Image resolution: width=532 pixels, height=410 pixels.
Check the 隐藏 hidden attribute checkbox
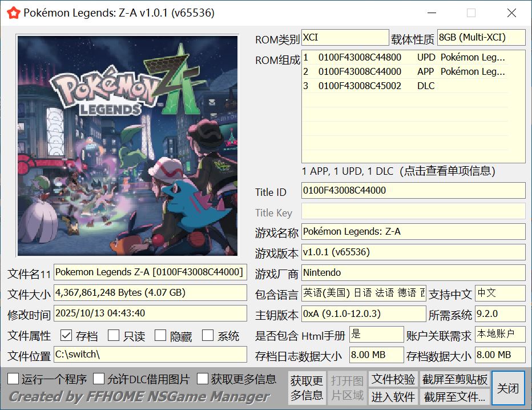pos(160,335)
